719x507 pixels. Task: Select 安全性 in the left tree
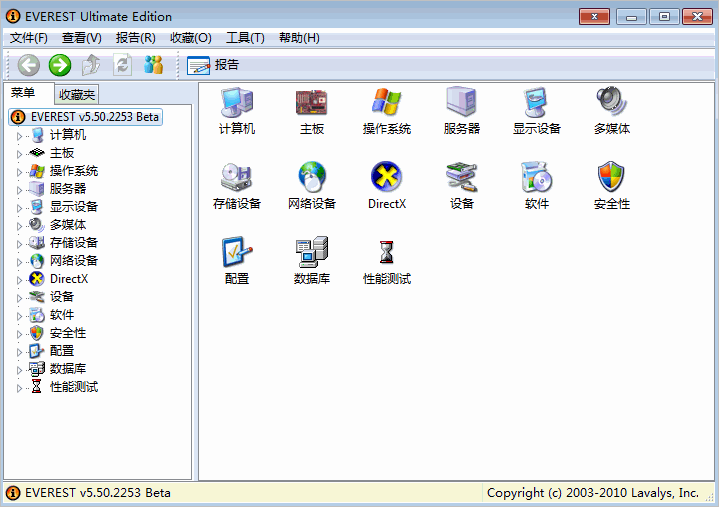[x=68, y=333]
